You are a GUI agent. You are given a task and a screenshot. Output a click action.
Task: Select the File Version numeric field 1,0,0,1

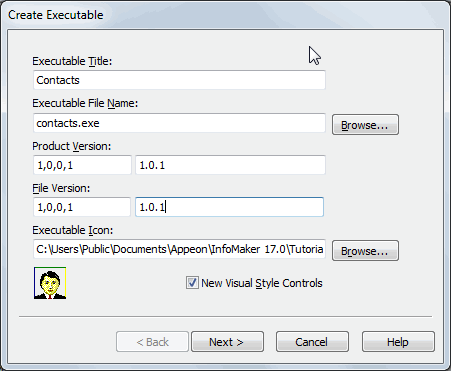pyautogui.click(x=82, y=207)
